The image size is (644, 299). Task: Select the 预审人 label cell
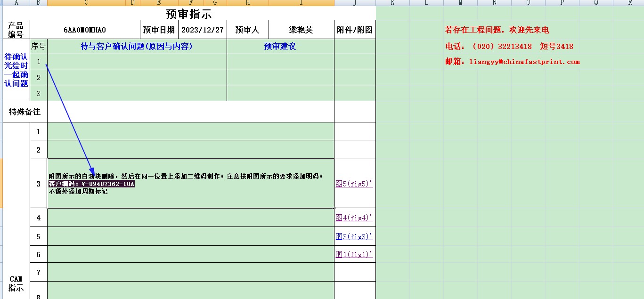point(248,30)
